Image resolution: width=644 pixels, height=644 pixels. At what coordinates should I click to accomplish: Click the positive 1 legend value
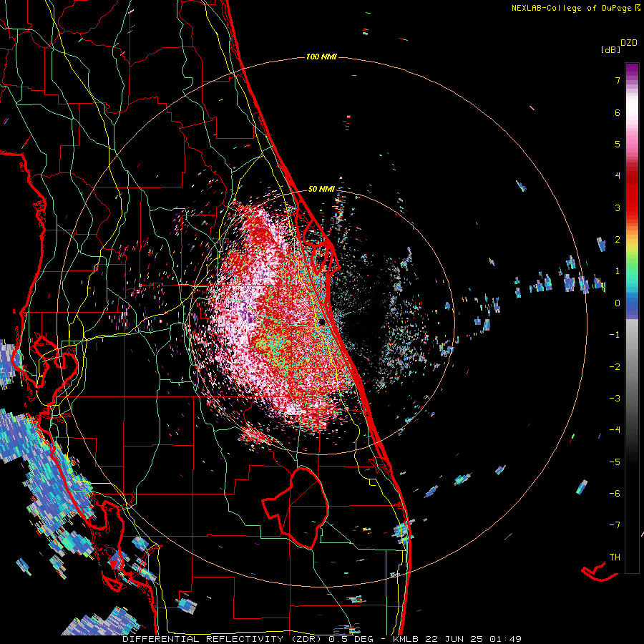618,271
